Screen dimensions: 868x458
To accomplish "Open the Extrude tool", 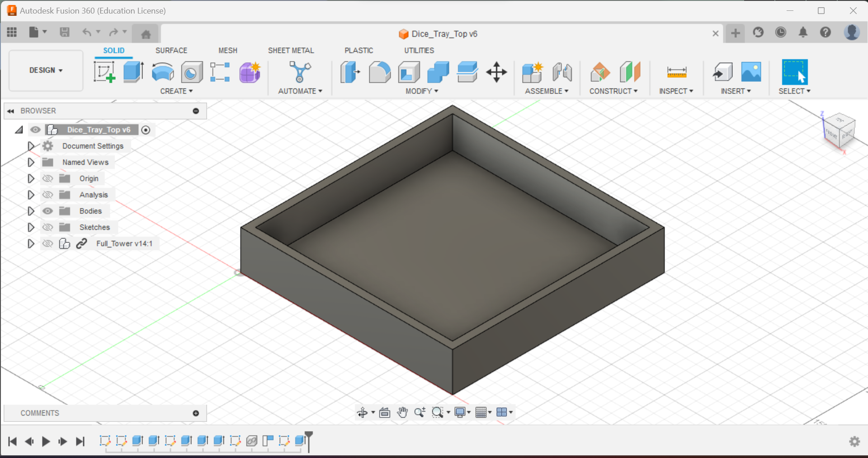I will click(x=133, y=71).
